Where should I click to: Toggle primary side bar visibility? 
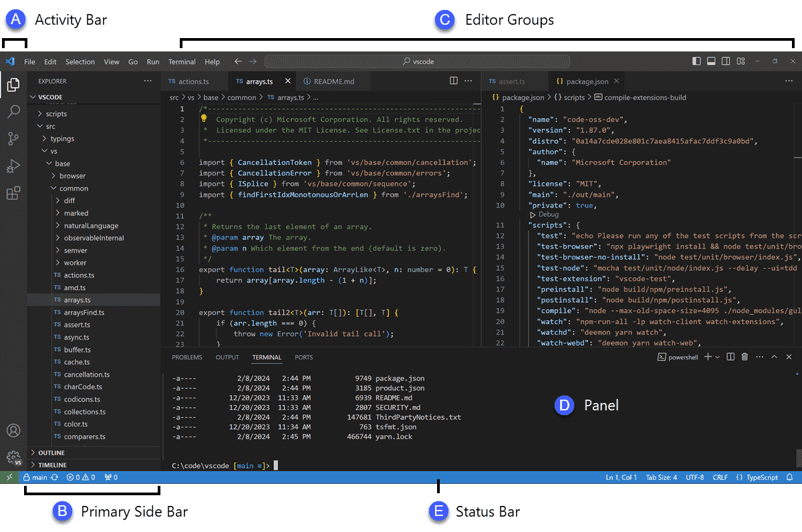(696, 61)
